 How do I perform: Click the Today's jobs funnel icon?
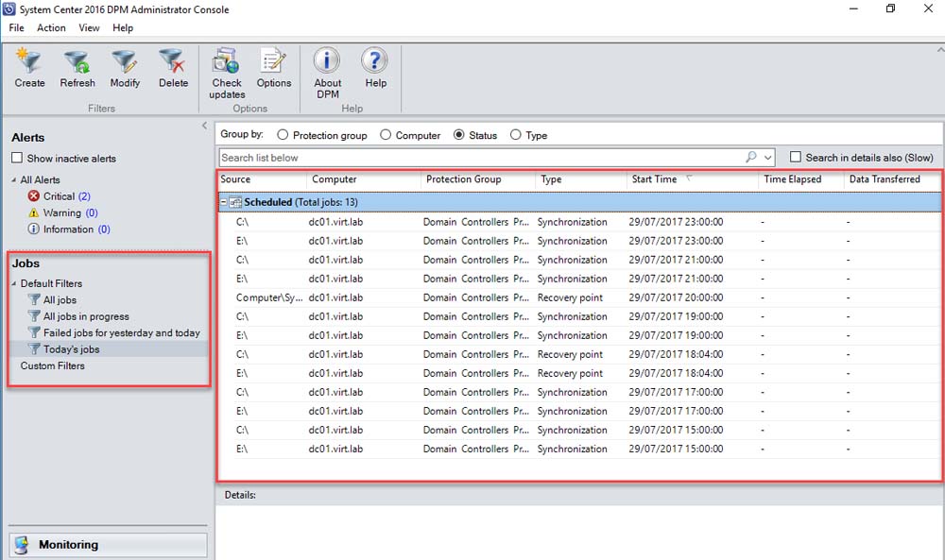coord(34,348)
